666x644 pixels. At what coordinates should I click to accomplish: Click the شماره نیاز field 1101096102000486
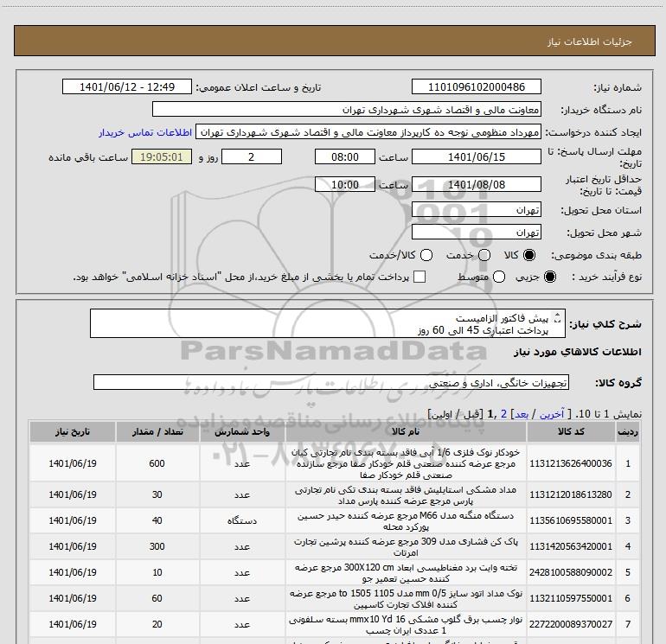[x=476, y=86]
